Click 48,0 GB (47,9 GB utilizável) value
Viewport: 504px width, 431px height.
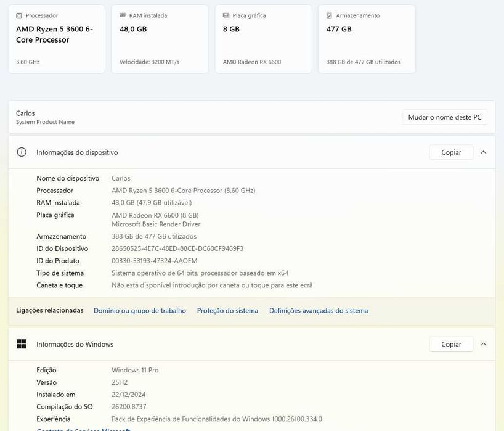pos(152,203)
